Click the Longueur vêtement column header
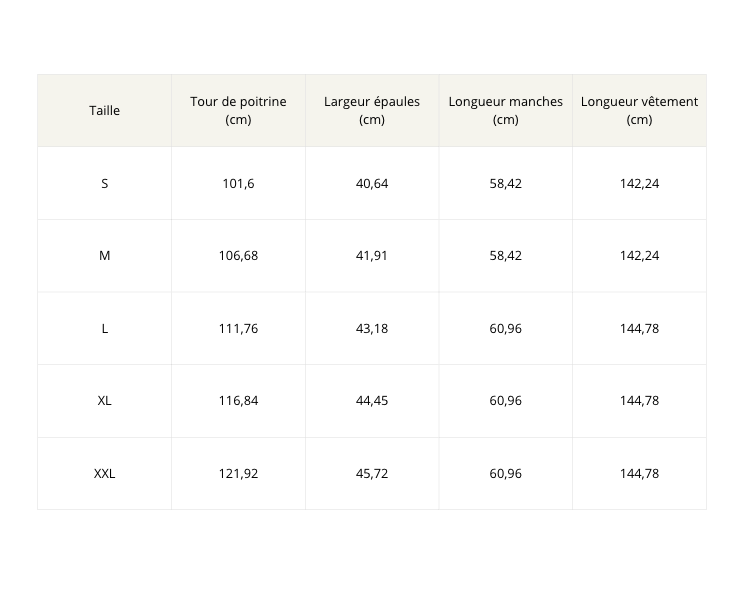Viewport: 746px width, 592px height. [x=639, y=110]
